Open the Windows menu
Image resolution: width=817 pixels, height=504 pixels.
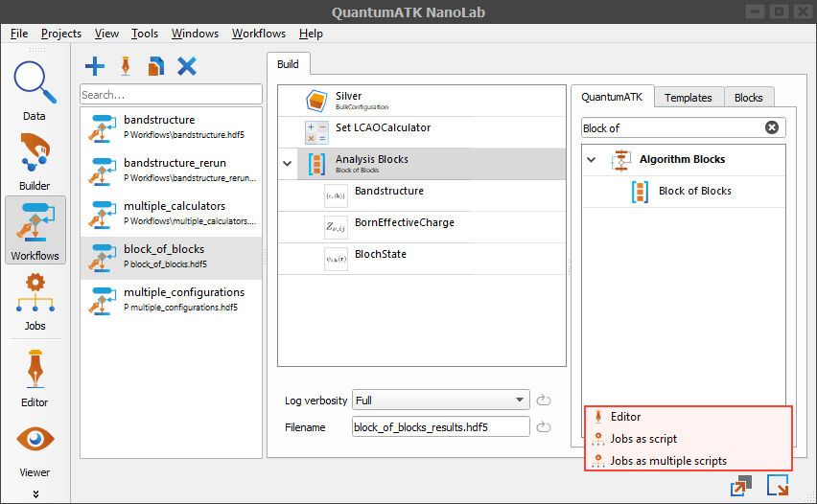(x=195, y=34)
